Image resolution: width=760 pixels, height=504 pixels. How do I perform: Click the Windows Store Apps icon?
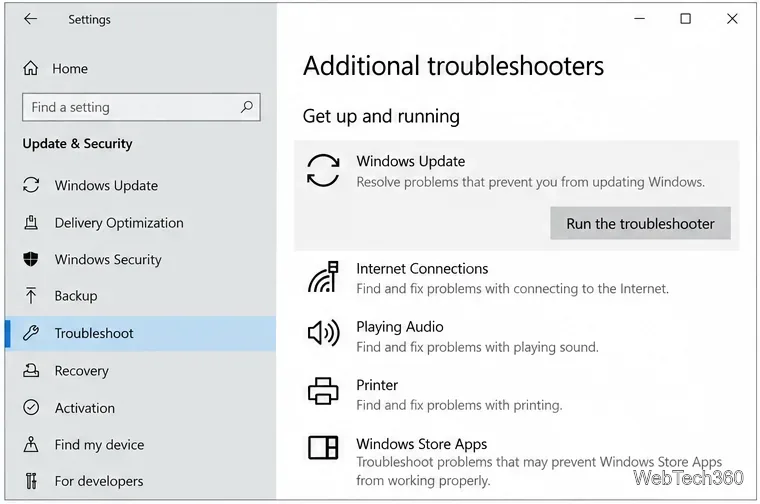[x=323, y=447]
